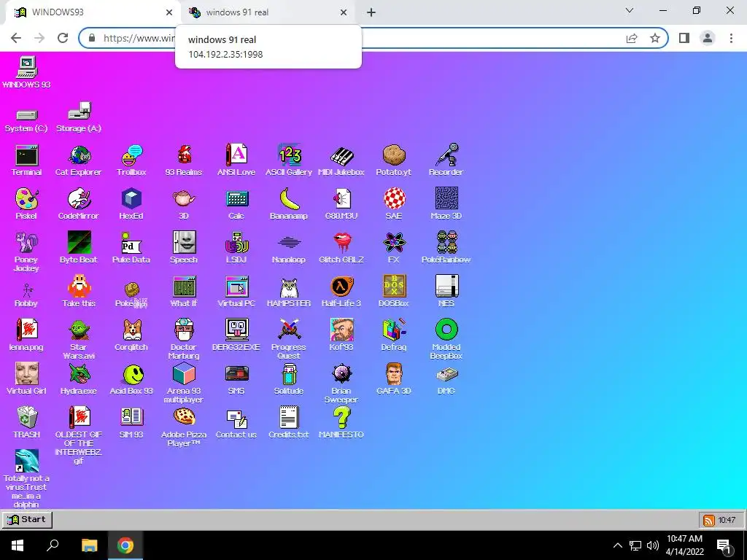This screenshot has height=560, width=747.
Task: Open Chrome's three-dot menu
Action: coord(731,38)
